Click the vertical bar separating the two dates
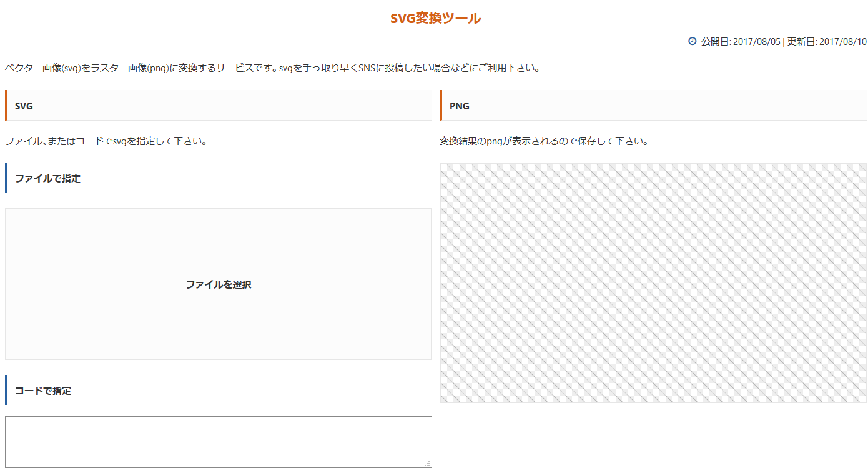Image resolution: width=868 pixels, height=475 pixels. point(784,42)
